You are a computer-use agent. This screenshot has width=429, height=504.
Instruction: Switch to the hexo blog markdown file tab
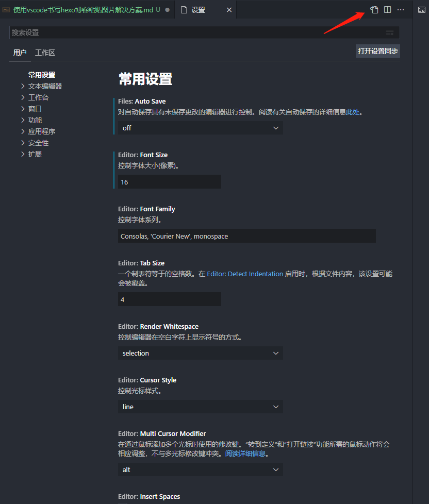82,10
